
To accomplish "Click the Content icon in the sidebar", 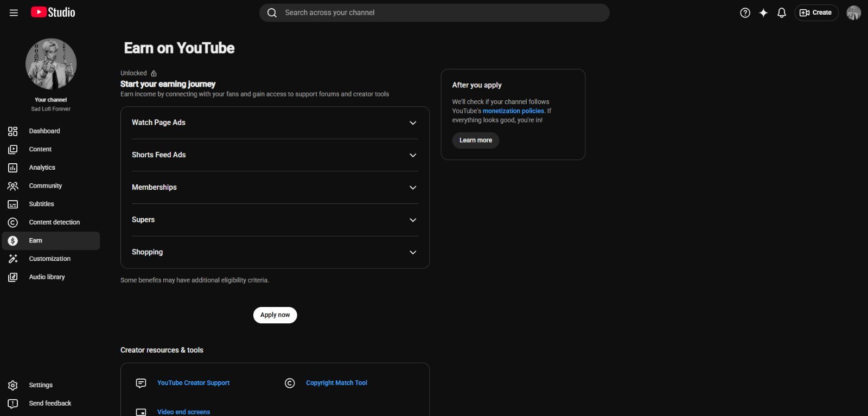I will pos(13,149).
